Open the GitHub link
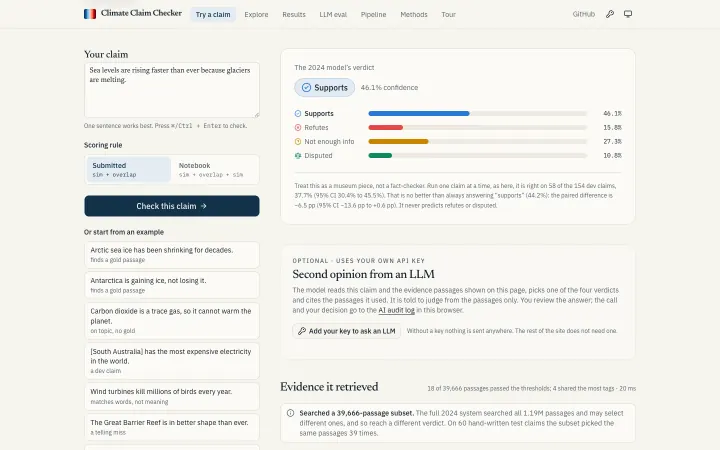This screenshot has height=450, width=720. (584, 14)
